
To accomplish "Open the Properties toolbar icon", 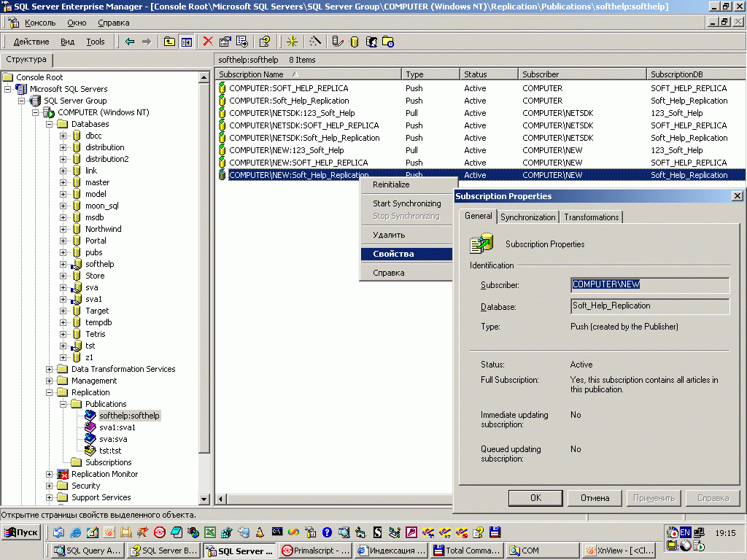I will [x=225, y=42].
